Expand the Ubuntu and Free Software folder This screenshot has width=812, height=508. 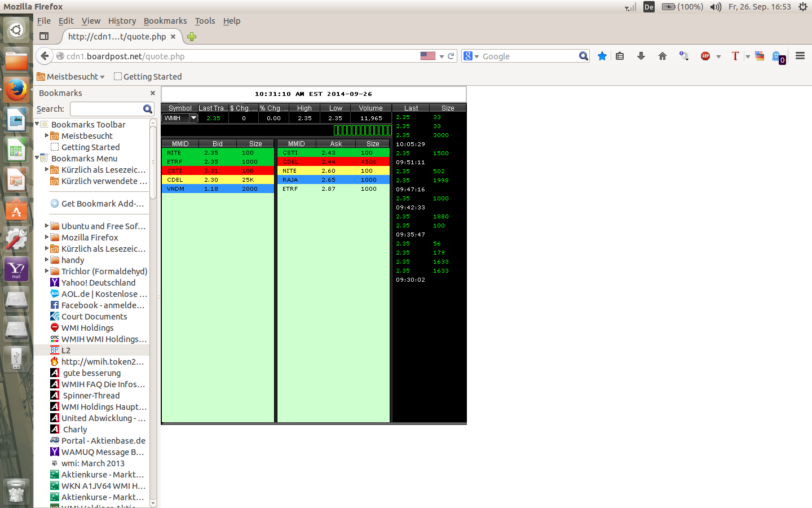(x=47, y=226)
